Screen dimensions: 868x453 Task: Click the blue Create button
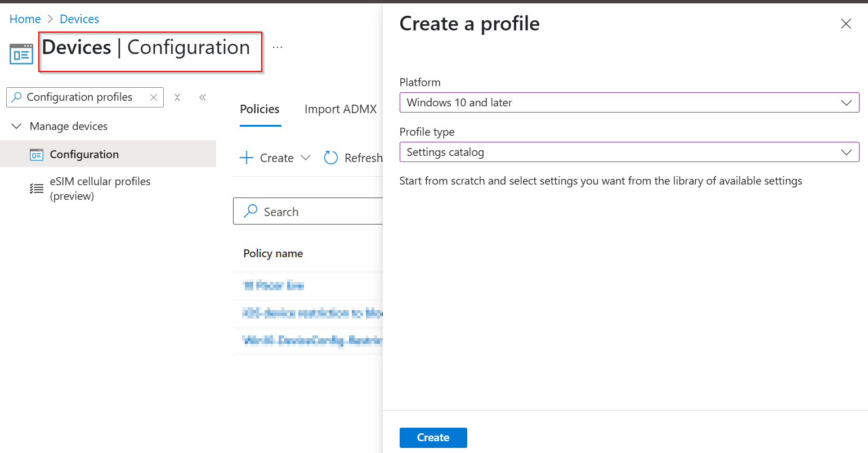point(433,438)
